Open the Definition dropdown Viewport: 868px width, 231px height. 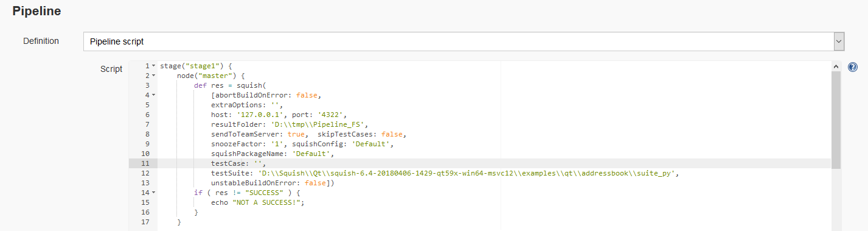[x=464, y=41]
